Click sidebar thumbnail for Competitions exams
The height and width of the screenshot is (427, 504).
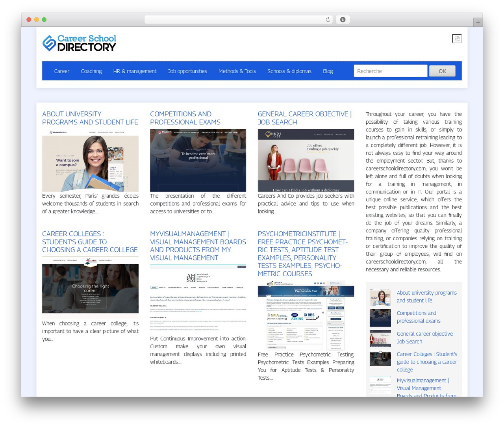(380, 318)
